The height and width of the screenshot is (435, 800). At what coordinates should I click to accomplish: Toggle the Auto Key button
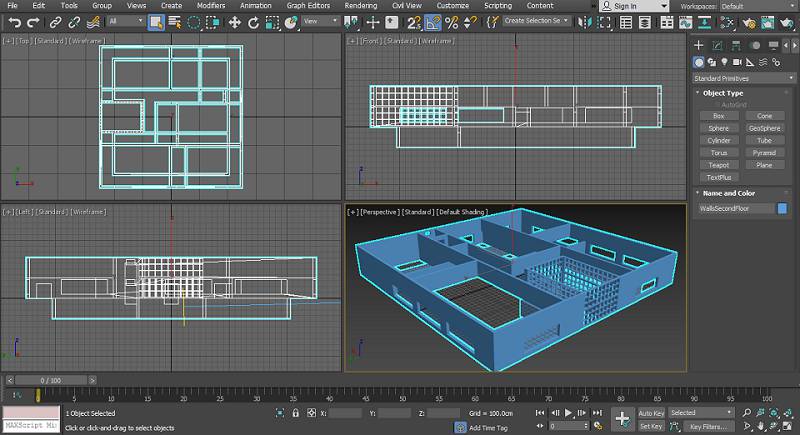pos(651,413)
